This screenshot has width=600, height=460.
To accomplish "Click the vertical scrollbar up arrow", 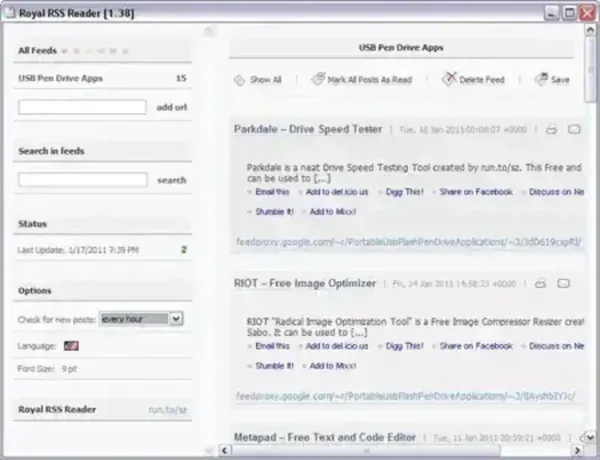I will coord(590,29).
